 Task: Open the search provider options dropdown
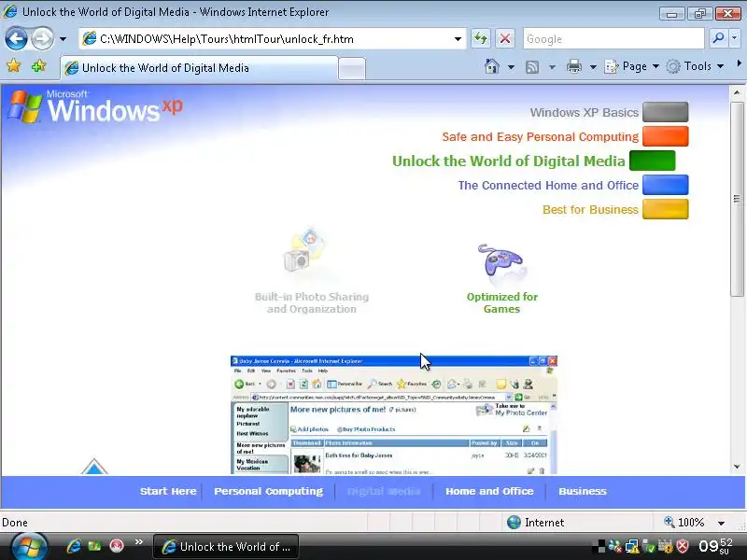735,38
